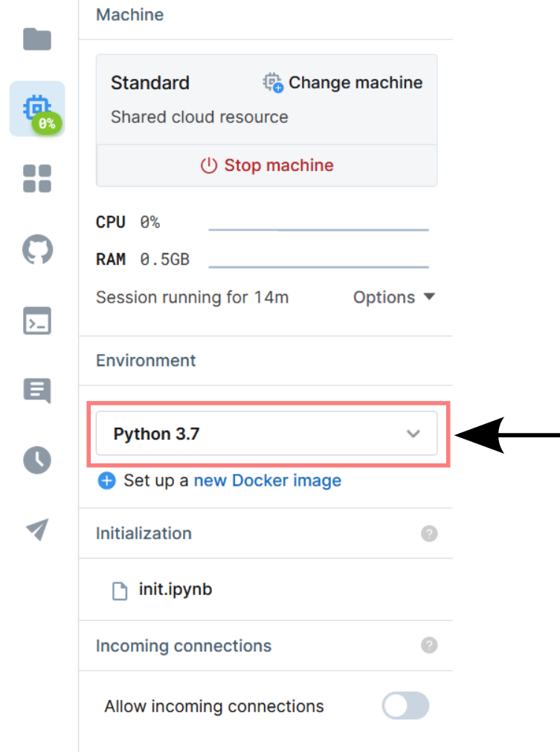Click the blue plus icon before Set up
This screenshot has height=752, width=560.
(x=107, y=481)
